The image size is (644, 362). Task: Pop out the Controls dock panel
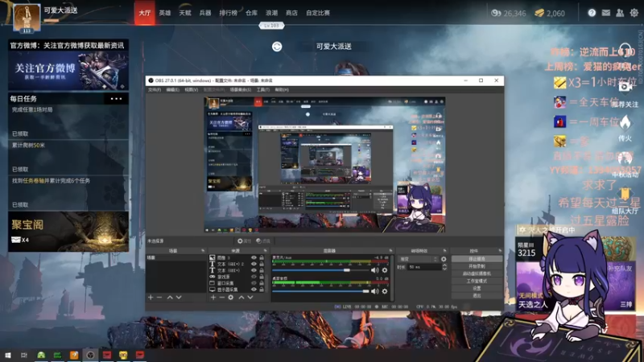click(500, 250)
